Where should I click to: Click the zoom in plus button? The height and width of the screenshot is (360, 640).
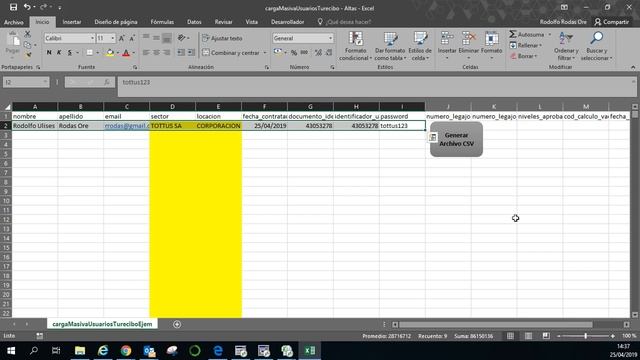click(x=613, y=336)
